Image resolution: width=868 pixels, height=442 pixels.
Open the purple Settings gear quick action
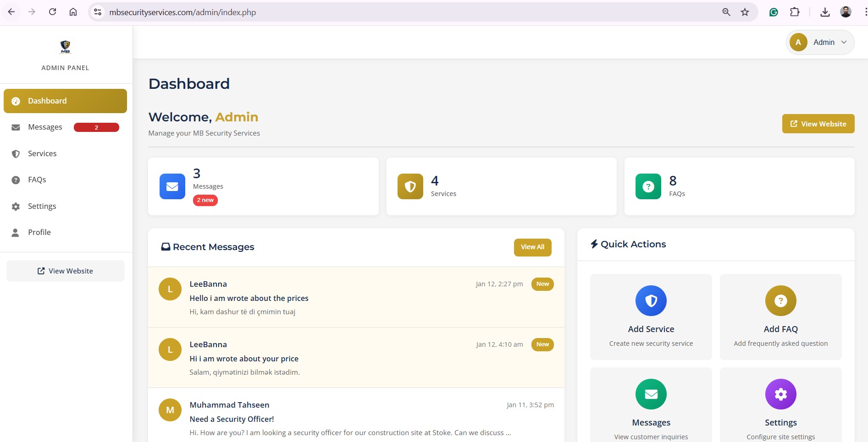click(x=780, y=394)
